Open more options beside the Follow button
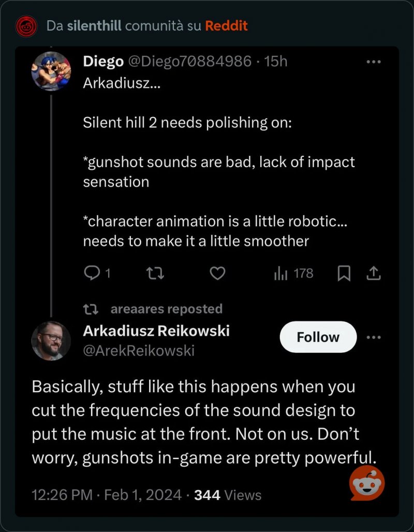Viewport: 414px width, 532px height. 373,337
